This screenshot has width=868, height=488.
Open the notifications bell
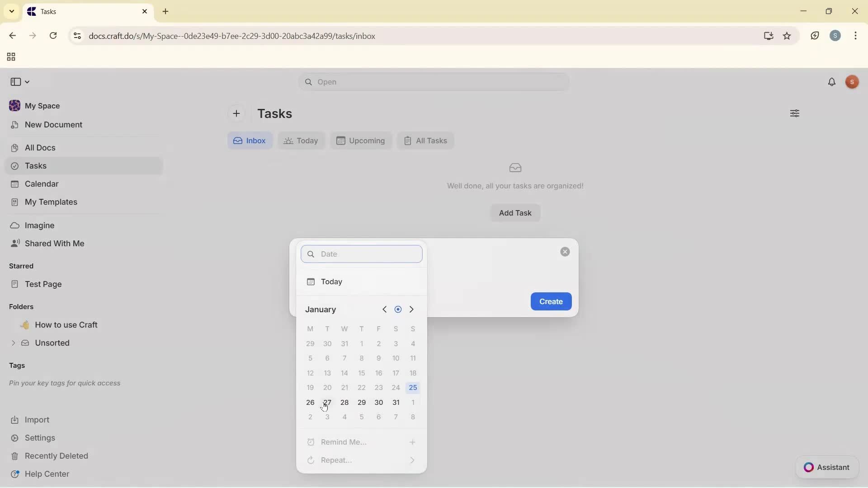832,82
